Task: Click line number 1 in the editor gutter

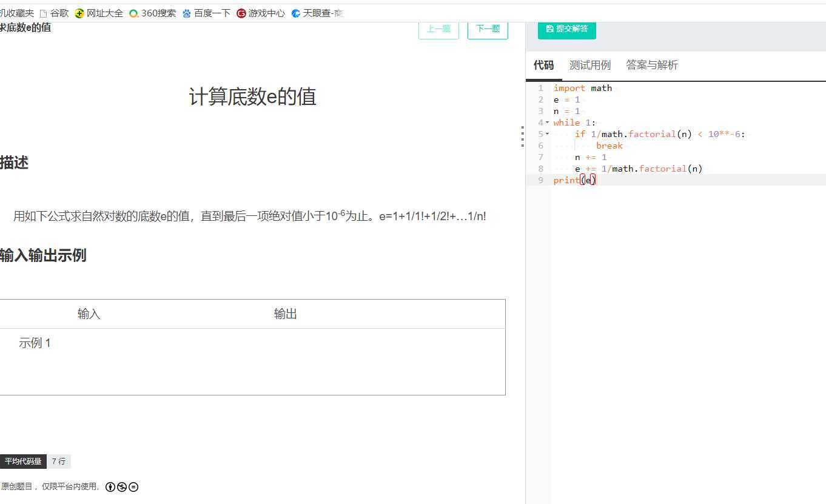Action: pos(540,88)
